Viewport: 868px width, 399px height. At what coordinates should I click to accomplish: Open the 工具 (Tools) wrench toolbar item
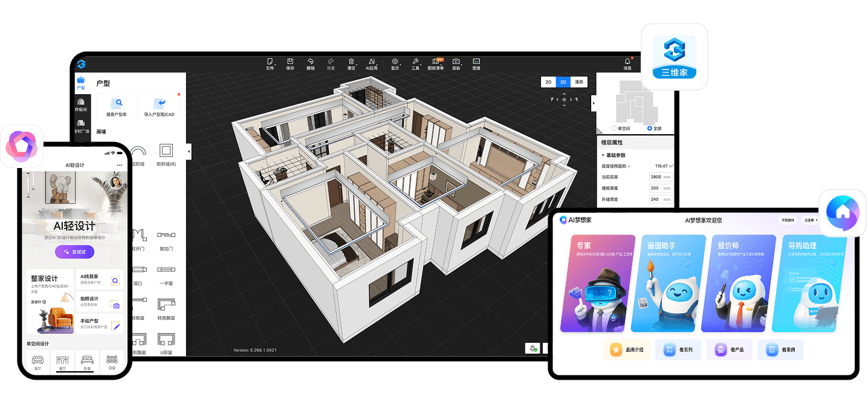415,64
